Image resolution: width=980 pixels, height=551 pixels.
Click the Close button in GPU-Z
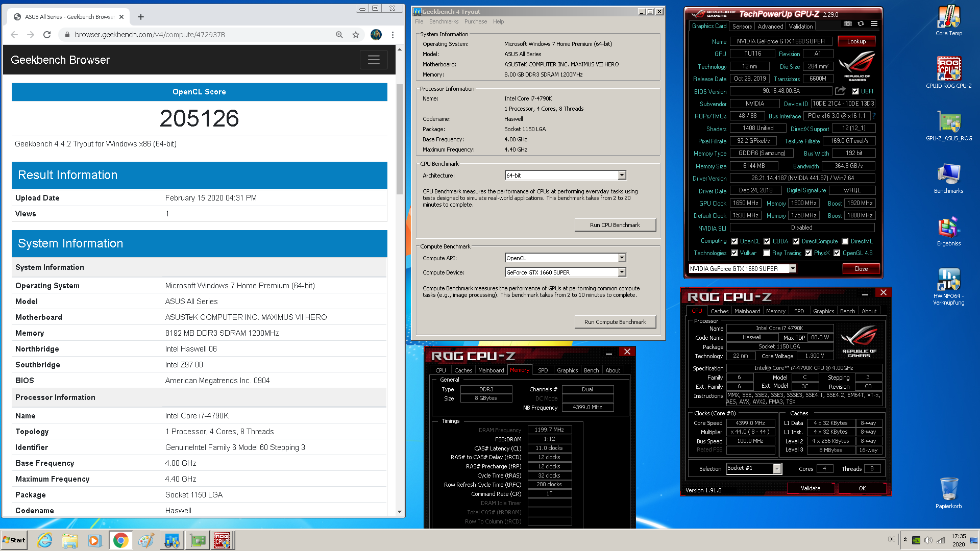click(x=861, y=269)
